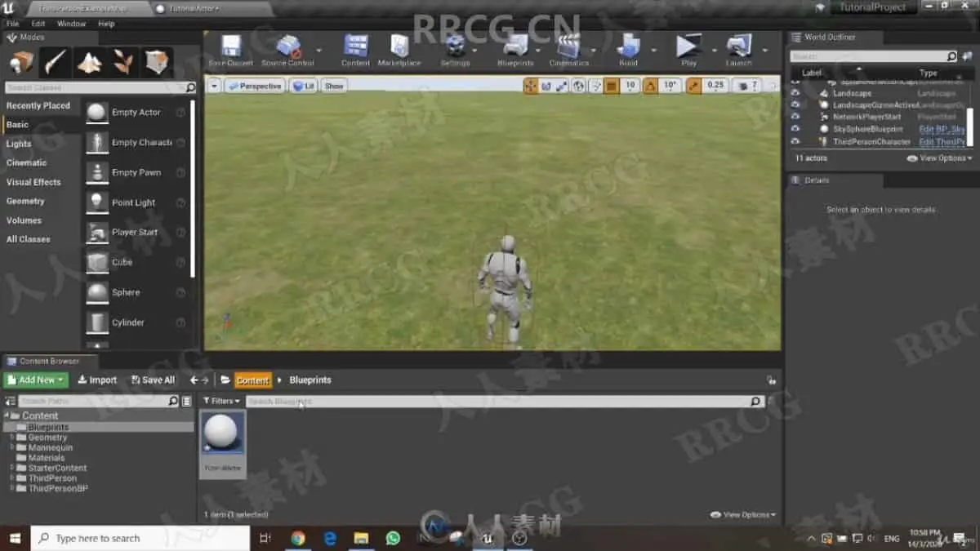This screenshot has width=980, height=551.
Task: Toggle visibility of NetworkPlayerStart
Action: pos(795,117)
